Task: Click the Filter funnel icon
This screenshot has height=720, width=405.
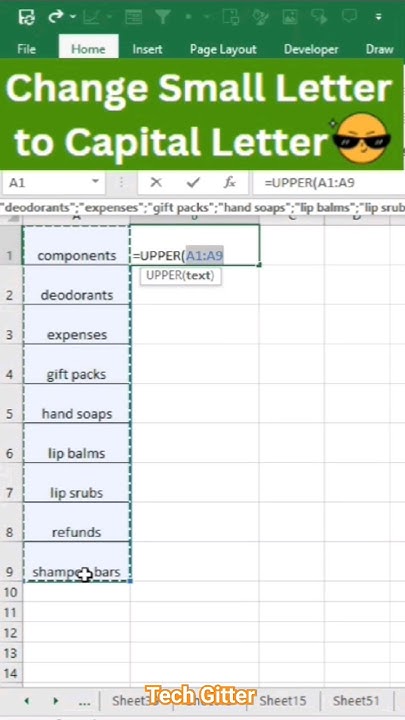Action: [x=163, y=17]
